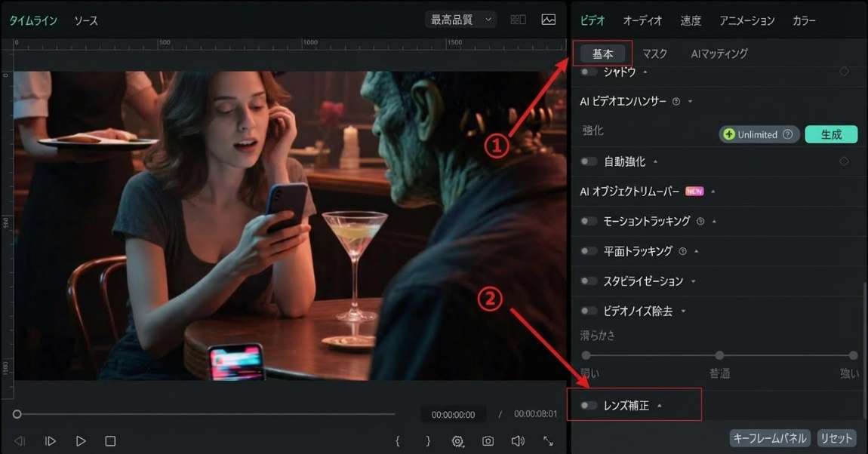Click the 生成 button for AI video enhancer
The image size is (868, 454).
831,133
